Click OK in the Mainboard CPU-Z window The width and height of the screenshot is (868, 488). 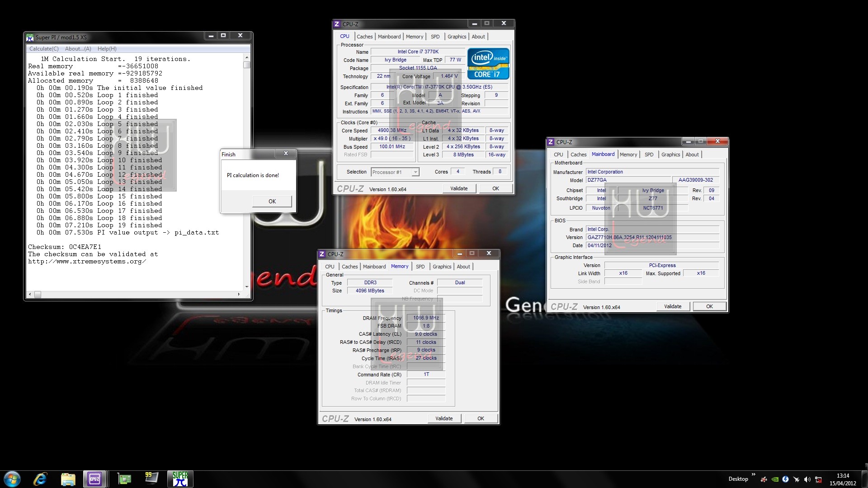click(x=709, y=306)
